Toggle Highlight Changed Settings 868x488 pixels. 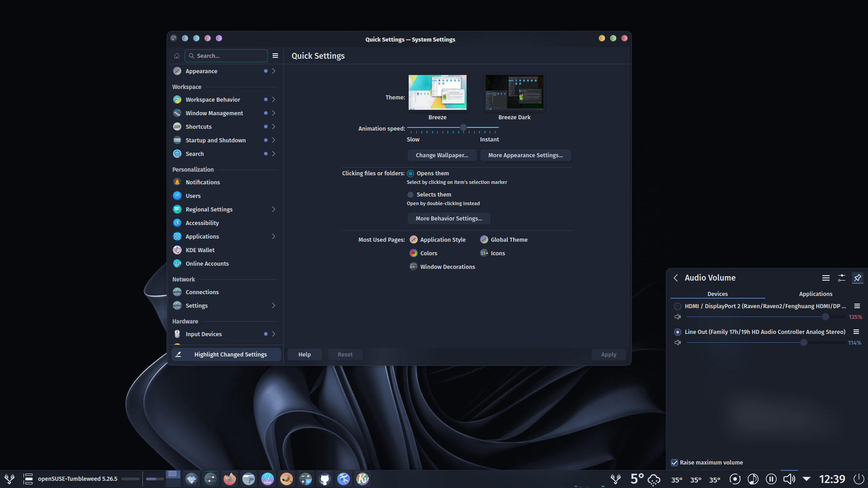tap(226, 354)
